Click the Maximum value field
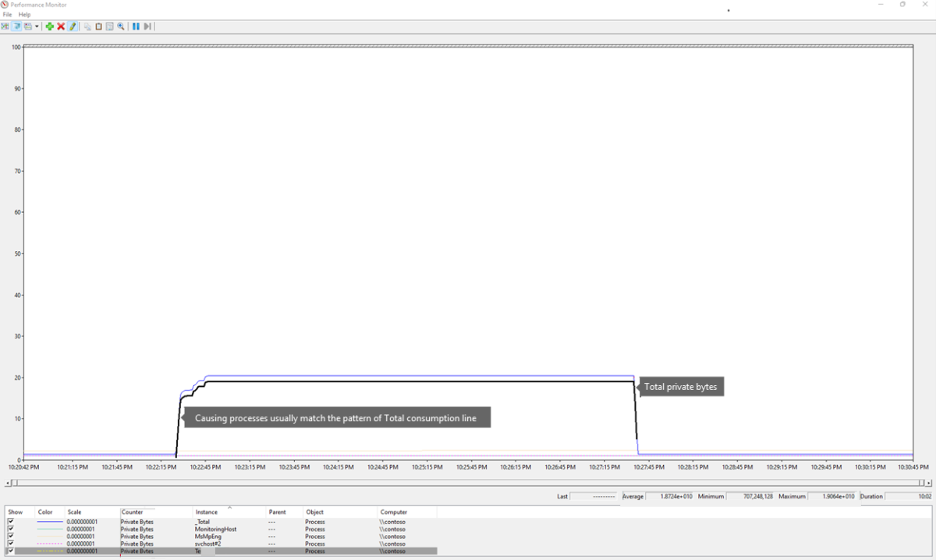This screenshot has height=560, width=936. [832, 496]
